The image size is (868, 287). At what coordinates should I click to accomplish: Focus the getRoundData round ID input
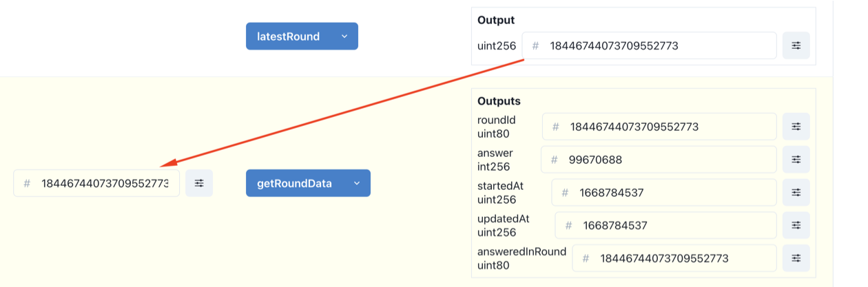click(103, 184)
